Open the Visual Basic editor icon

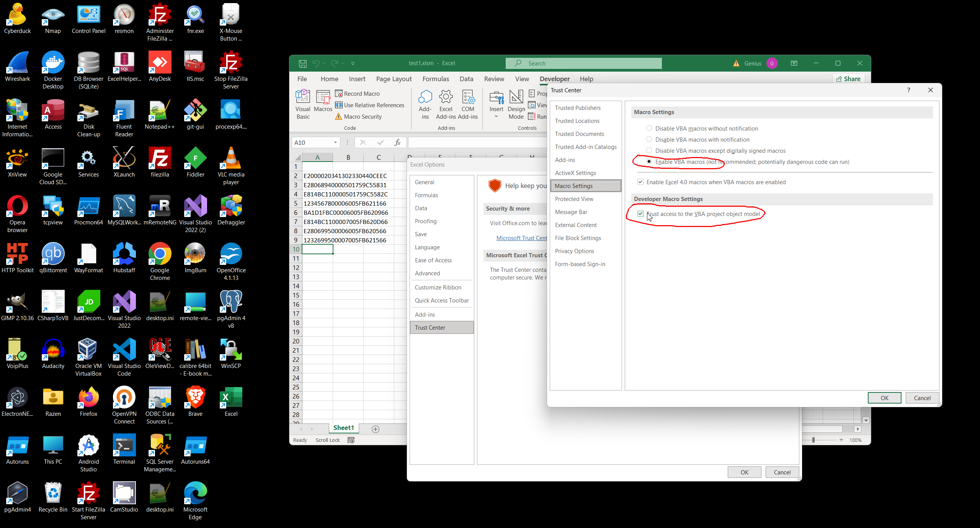pyautogui.click(x=303, y=103)
